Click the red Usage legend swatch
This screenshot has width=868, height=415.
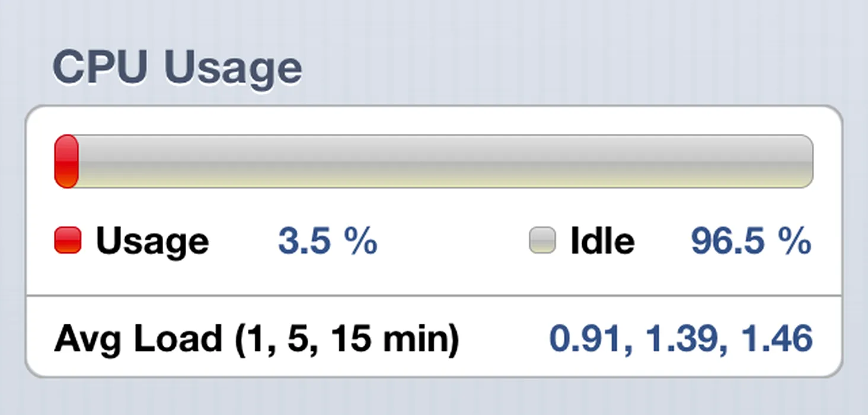click(x=68, y=241)
